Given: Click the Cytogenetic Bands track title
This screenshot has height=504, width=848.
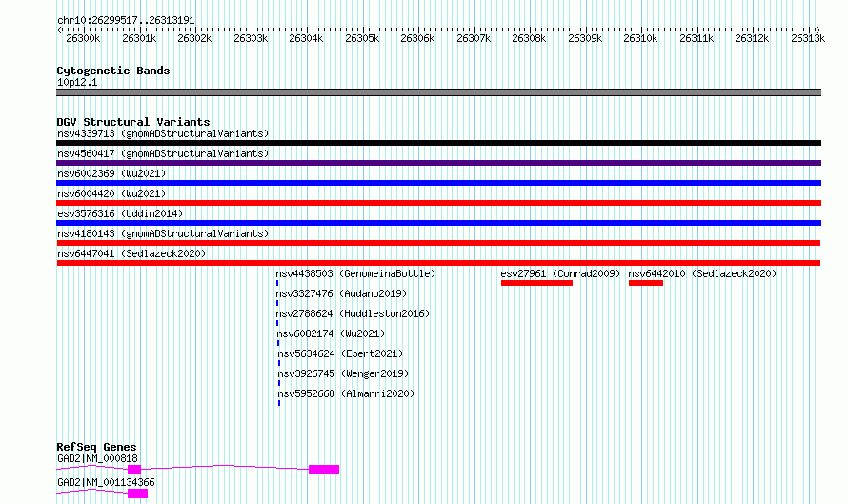Looking at the screenshot, I should click(113, 71).
